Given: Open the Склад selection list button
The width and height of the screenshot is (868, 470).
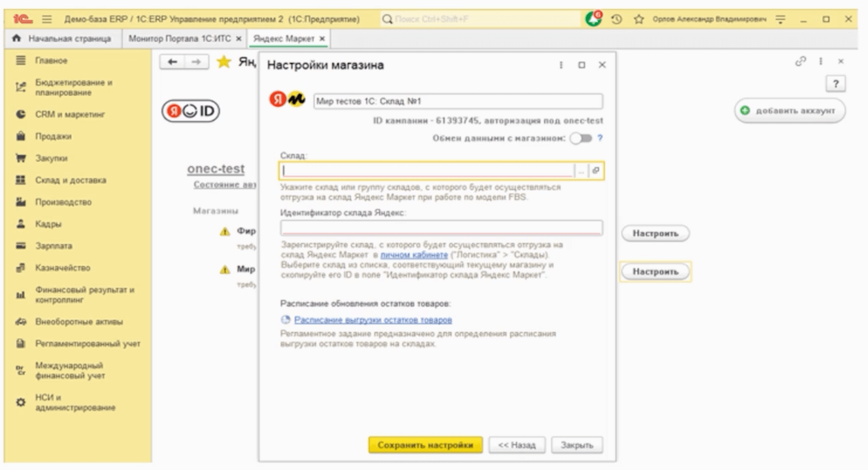Looking at the screenshot, I should pyautogui.click(x=581, y=171).
